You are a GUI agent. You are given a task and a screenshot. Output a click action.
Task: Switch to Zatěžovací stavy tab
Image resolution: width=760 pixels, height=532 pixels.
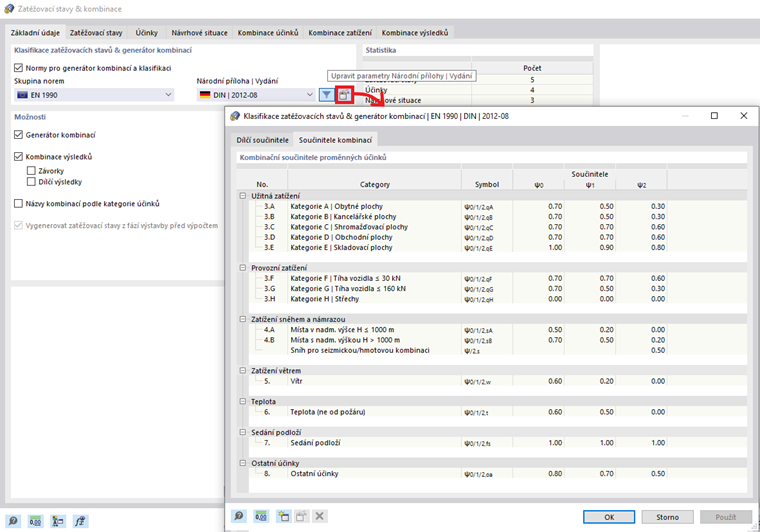[x=96, y=32]
